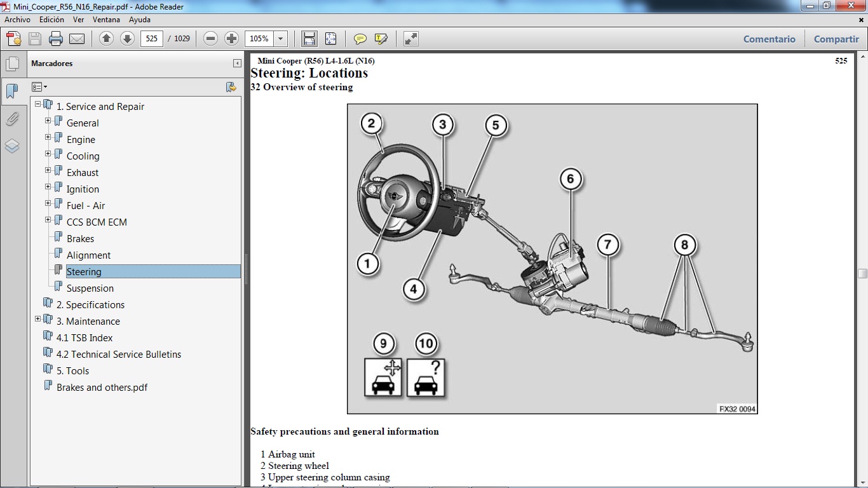This screenshot has width=868, height=488.
Task: Click the document vertical scrollbar thumb
Action: [x=862, y=274]
